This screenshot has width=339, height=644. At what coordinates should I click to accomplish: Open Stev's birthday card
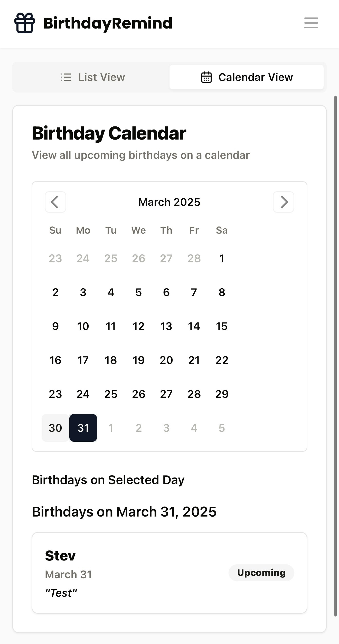coord(169,573)
